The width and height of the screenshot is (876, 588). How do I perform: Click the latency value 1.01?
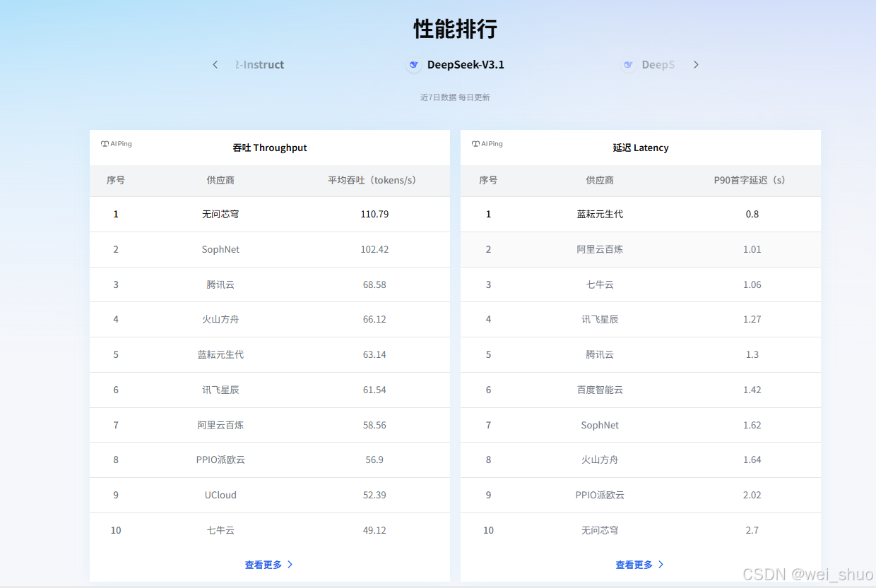(x=752, y=249)
